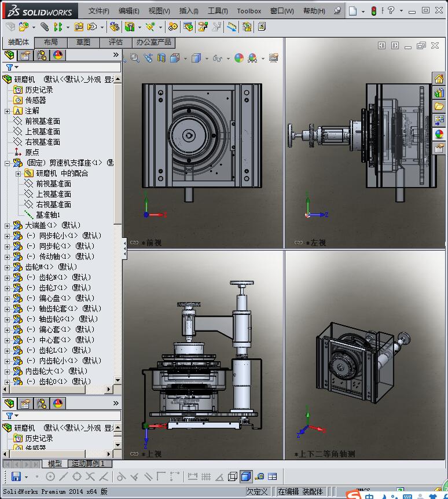Toggle the grid display icon in bottom toolbar
The width and height of the screenshot is (448, 499).
coord(206,476)
